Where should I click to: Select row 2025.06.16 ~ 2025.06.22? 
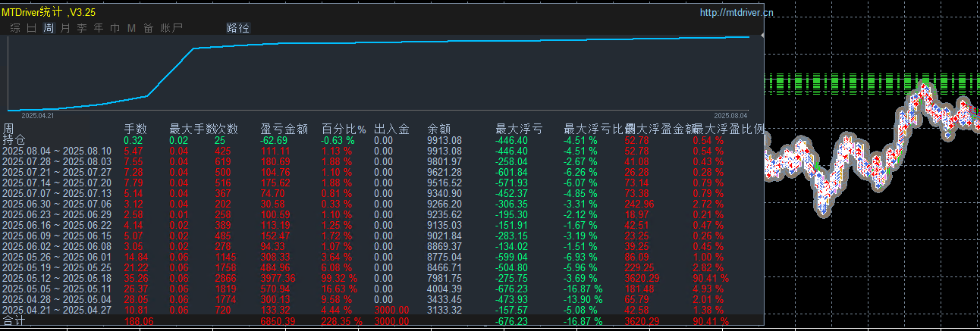tap(57, 225)
